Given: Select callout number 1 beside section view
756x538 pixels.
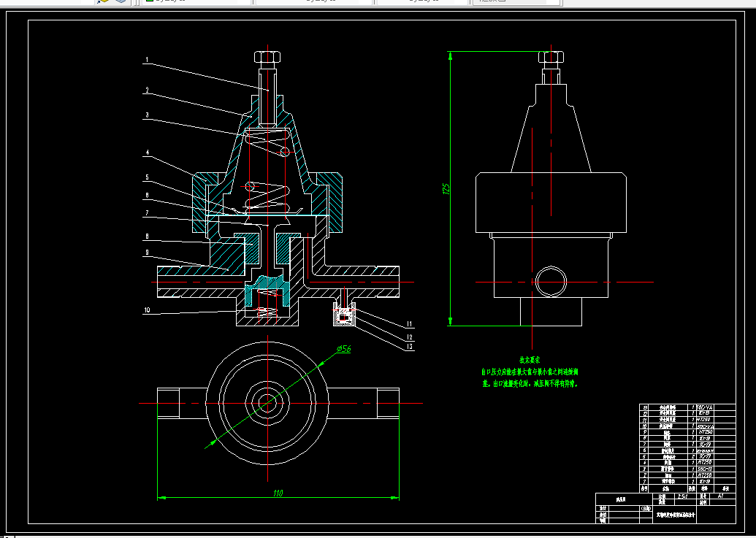Looking at the screenshot, I should 147,60.
